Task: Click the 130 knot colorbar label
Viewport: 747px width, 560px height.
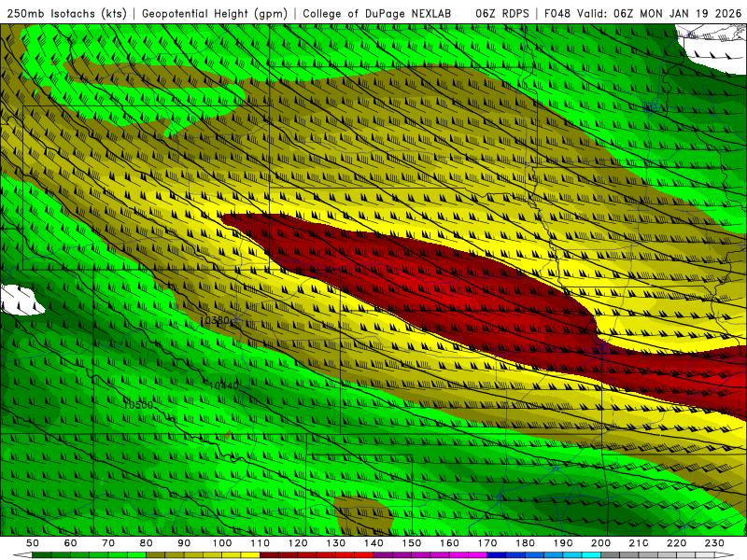Action: [336, 543]
